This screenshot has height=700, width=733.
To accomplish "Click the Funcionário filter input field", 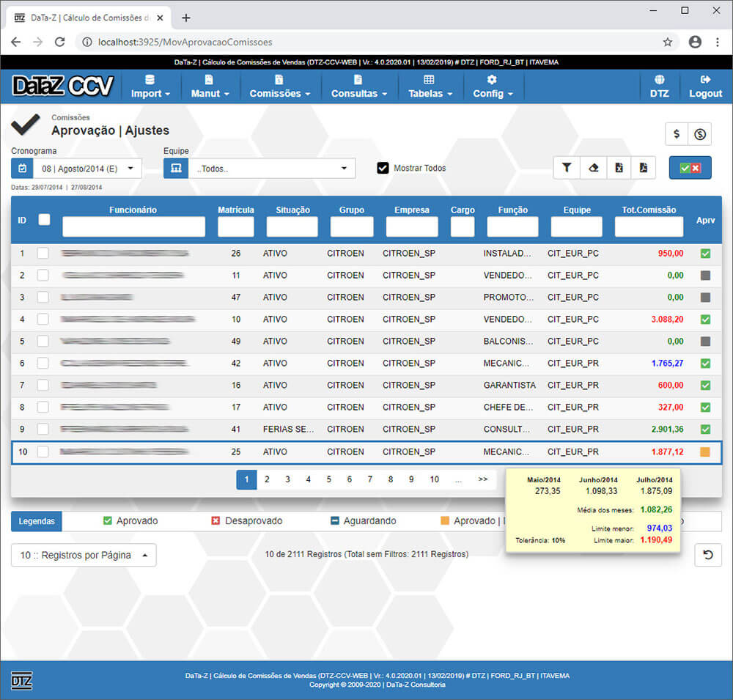I will tap(133, 227).
